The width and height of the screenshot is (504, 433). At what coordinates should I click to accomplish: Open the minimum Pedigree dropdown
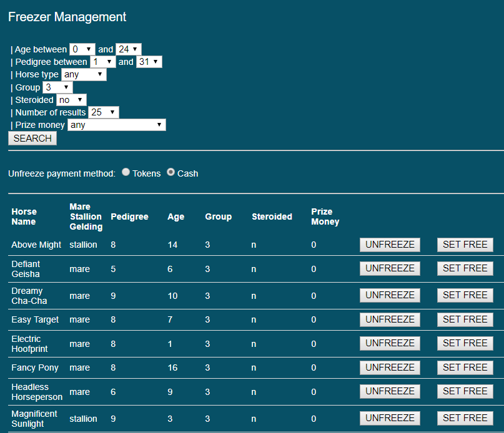coord(102,62)
